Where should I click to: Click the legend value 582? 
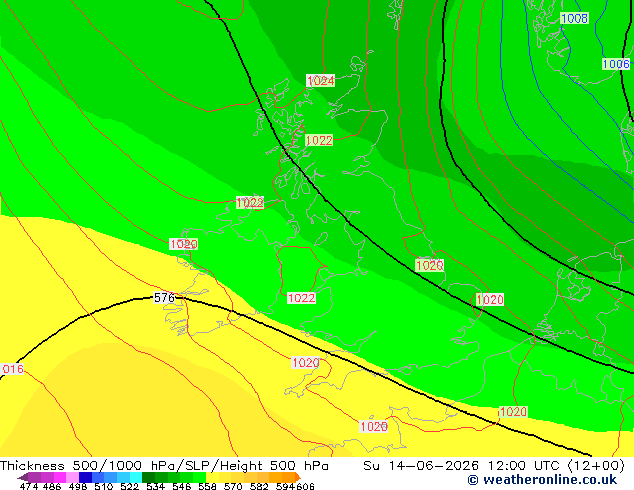coord(259,486)
